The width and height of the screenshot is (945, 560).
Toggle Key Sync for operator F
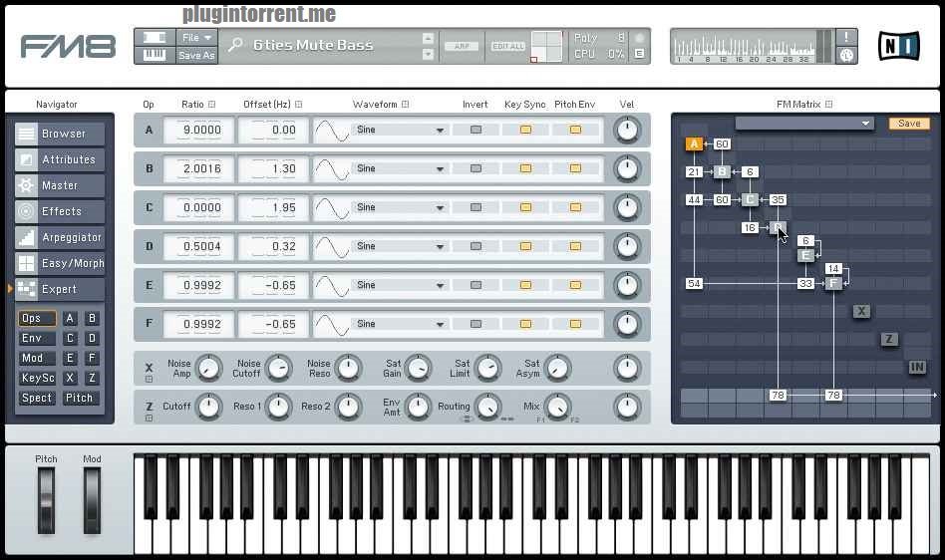525,324
